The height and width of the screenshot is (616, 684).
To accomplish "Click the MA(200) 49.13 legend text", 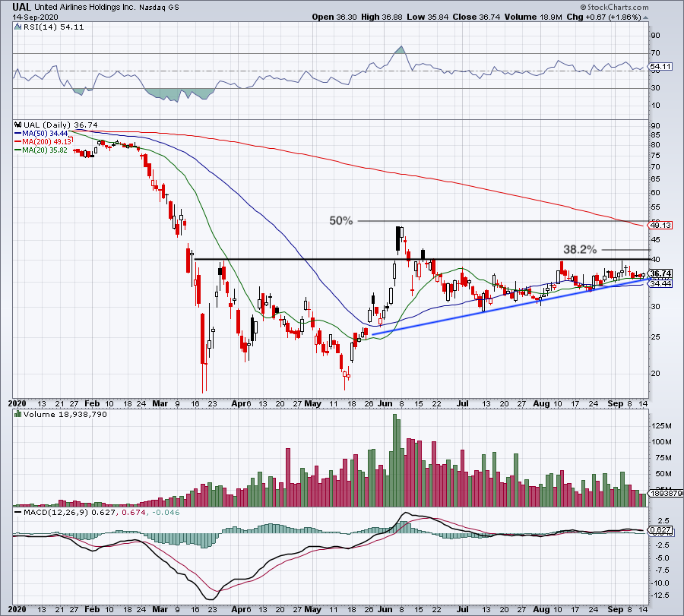I will pyautogui.click(x=46, y=142).
